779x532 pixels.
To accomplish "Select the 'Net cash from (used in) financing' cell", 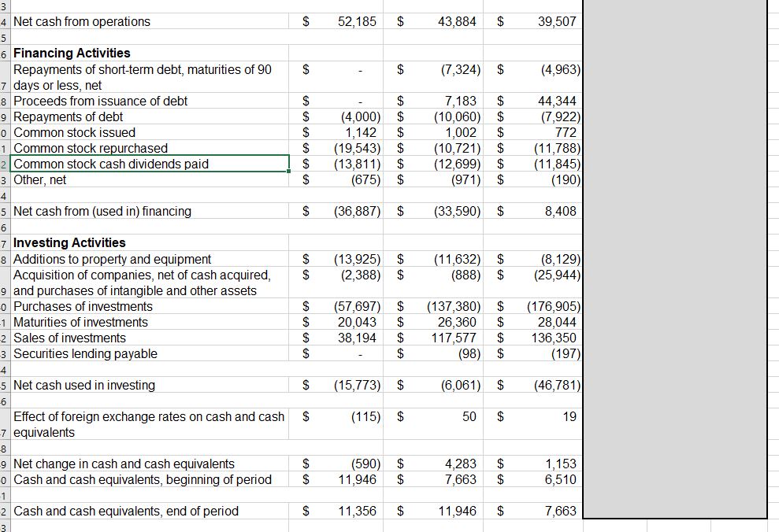I will point(149,211).
